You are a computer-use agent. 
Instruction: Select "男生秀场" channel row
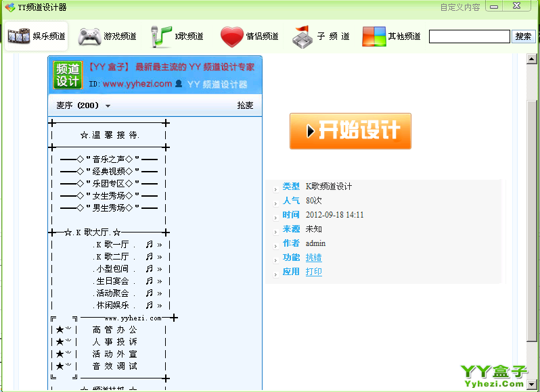pyautogui.click(x=109, y=208)
